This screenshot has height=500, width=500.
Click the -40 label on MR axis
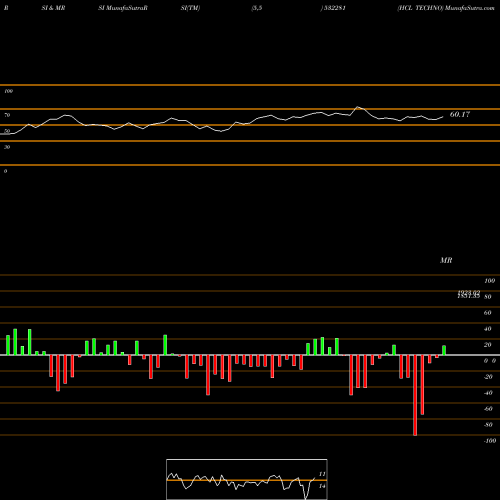pyautogui.click(x=488, y=393)
